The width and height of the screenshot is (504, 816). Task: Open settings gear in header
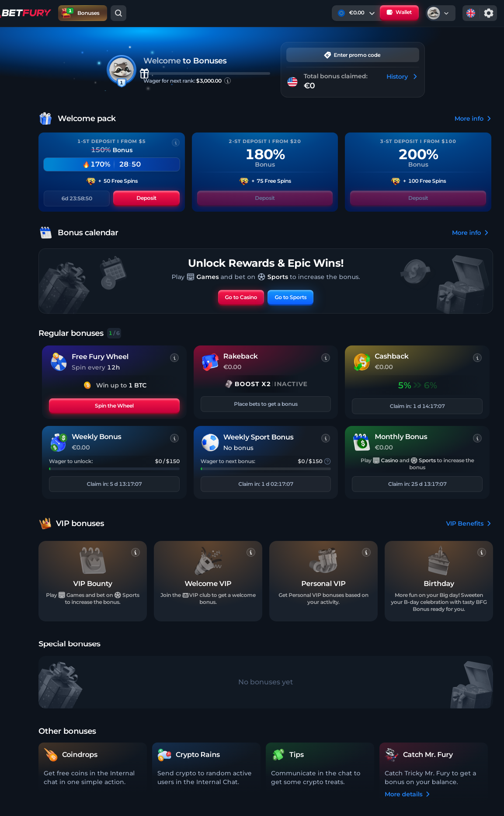(489, 13)
